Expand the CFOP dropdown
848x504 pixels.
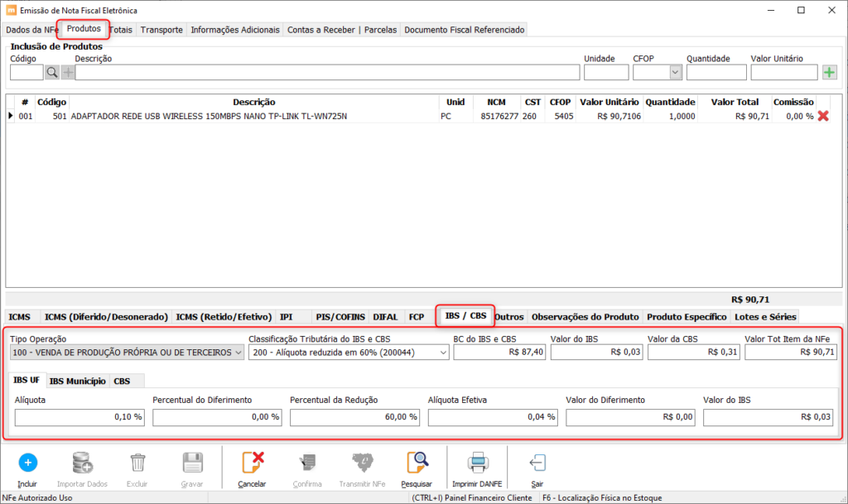(x=675, y=73)
